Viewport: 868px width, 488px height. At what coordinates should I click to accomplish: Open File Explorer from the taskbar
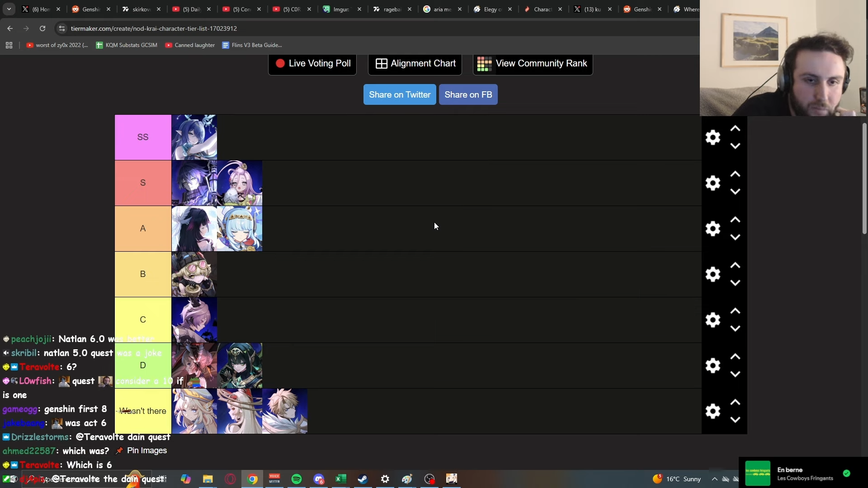(208, 479)
